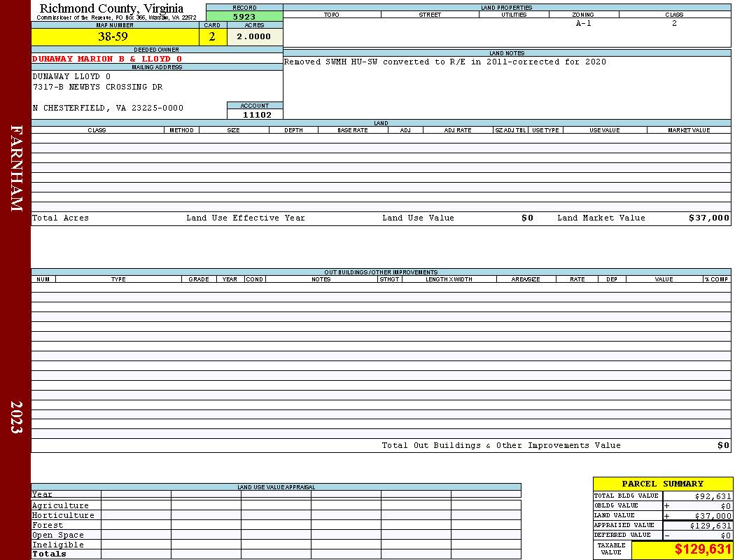Click N CHESTERFIELD, VA 23225-0000 line
735x560 pixels.
click(x=108, y=108)
